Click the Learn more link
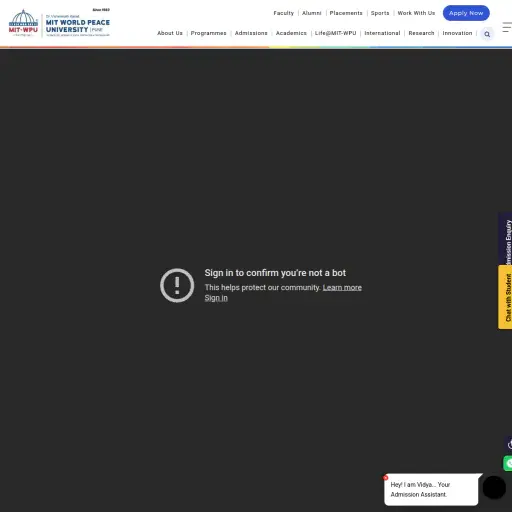The height and width of the screenshot is (512, 512). click(342, 287)
